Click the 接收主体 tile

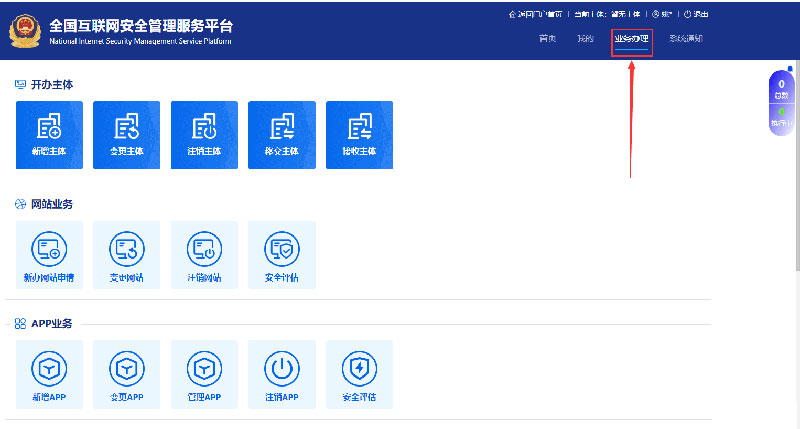point(359,134)
